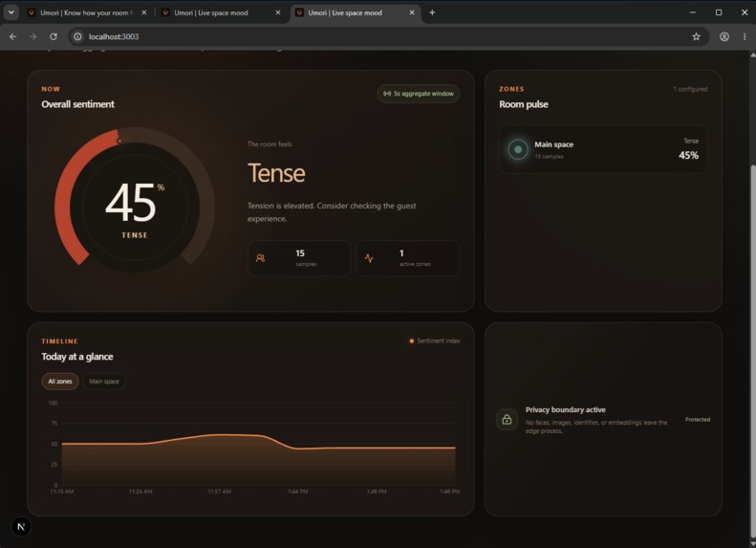Click the 'Sentiment index' legend item

pos(435,341)
